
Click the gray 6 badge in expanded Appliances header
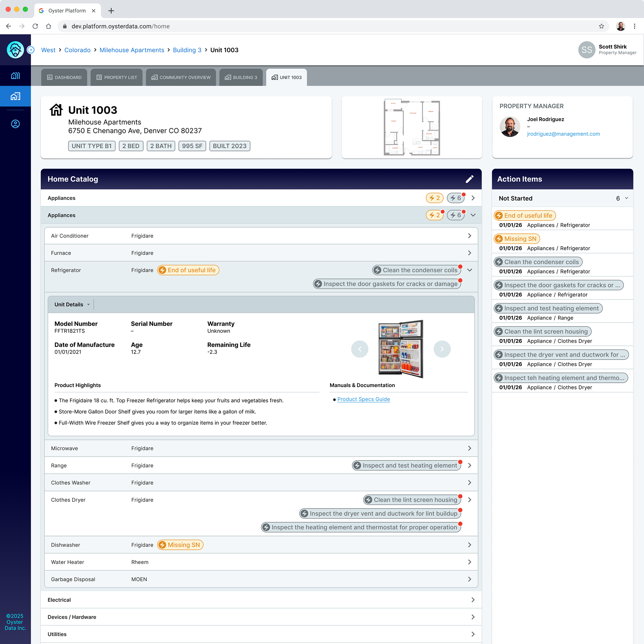point(456,215)
